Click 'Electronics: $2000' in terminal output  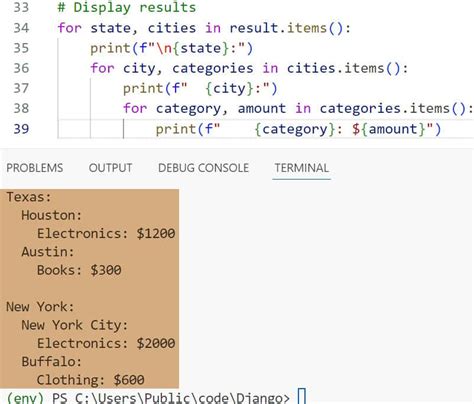coord(106,343)
